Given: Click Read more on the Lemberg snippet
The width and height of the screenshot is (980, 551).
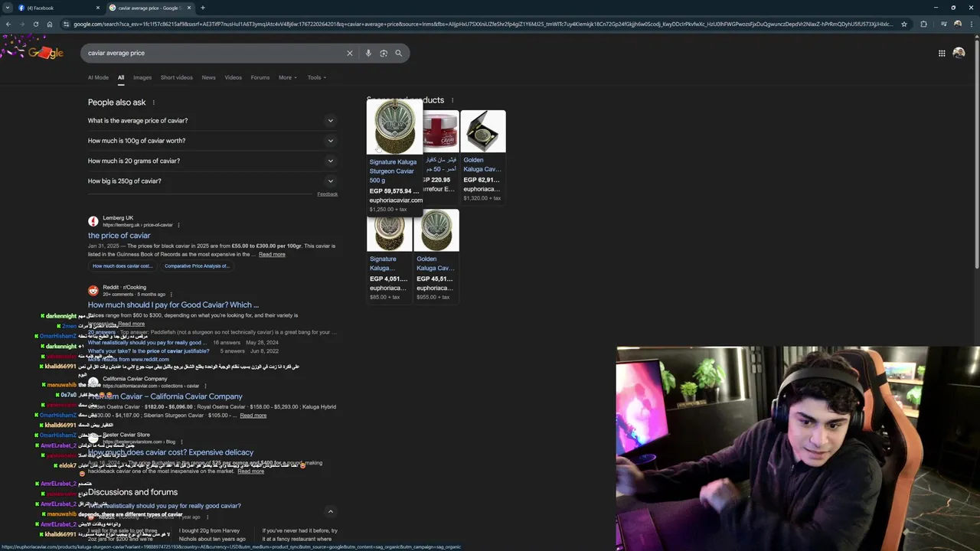Looking at the screenshot, I should click(272, 254).
